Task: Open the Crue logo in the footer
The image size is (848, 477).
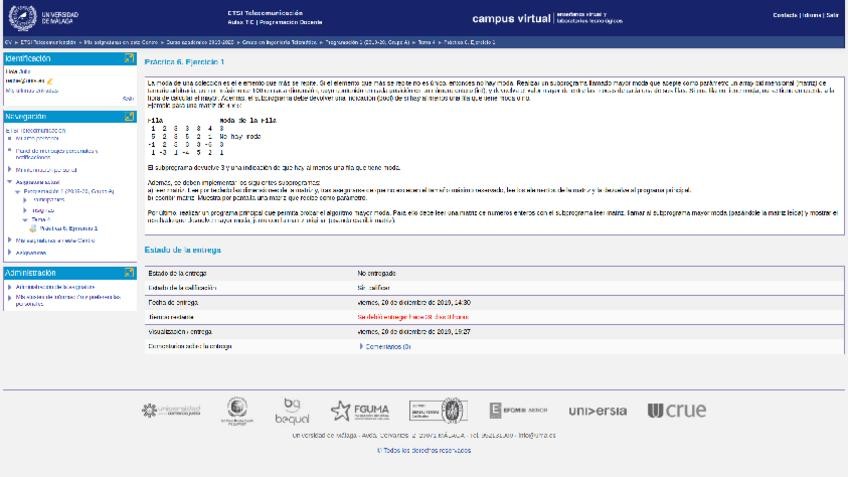Action: pos(677,410)
